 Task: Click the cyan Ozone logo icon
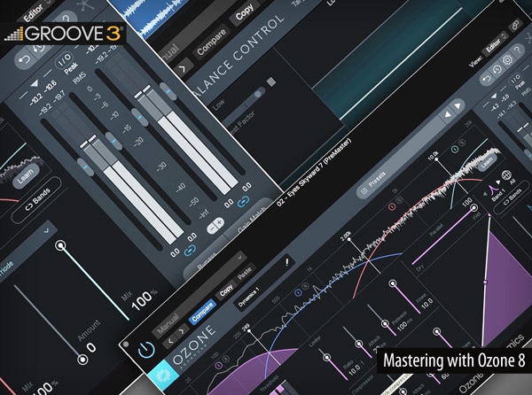(x=164, y=376)
